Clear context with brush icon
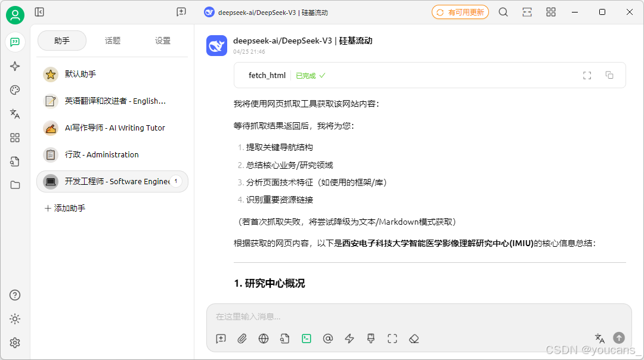Image resolution: width=644 pixels, height=360 pixels. [x=371, y=339]
